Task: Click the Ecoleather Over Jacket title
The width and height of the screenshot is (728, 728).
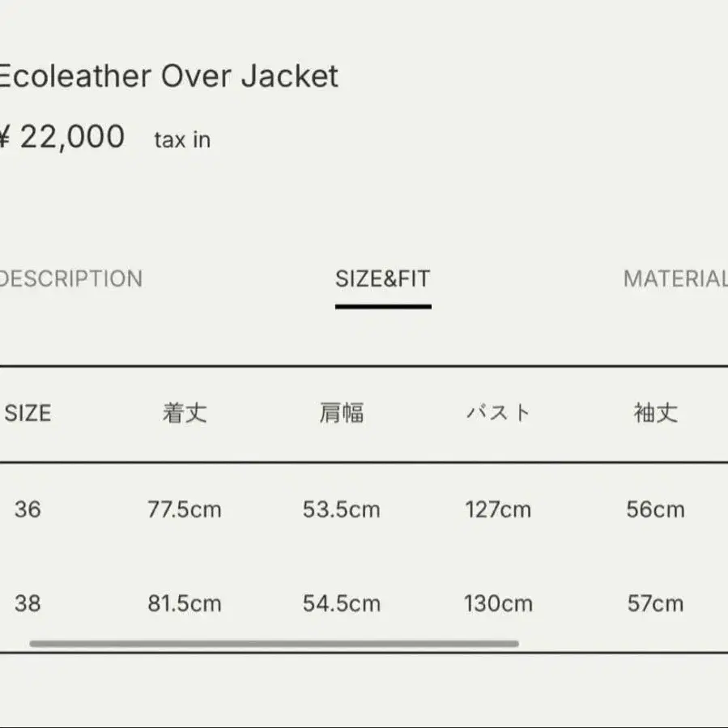Action: coord(167,76)
